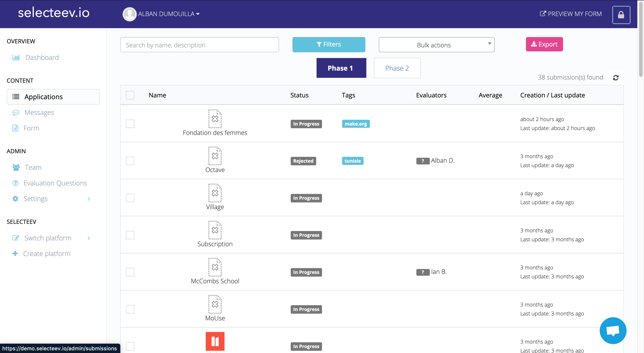
Task: Open the live chat bubble
Action: [x=613, y=330]
